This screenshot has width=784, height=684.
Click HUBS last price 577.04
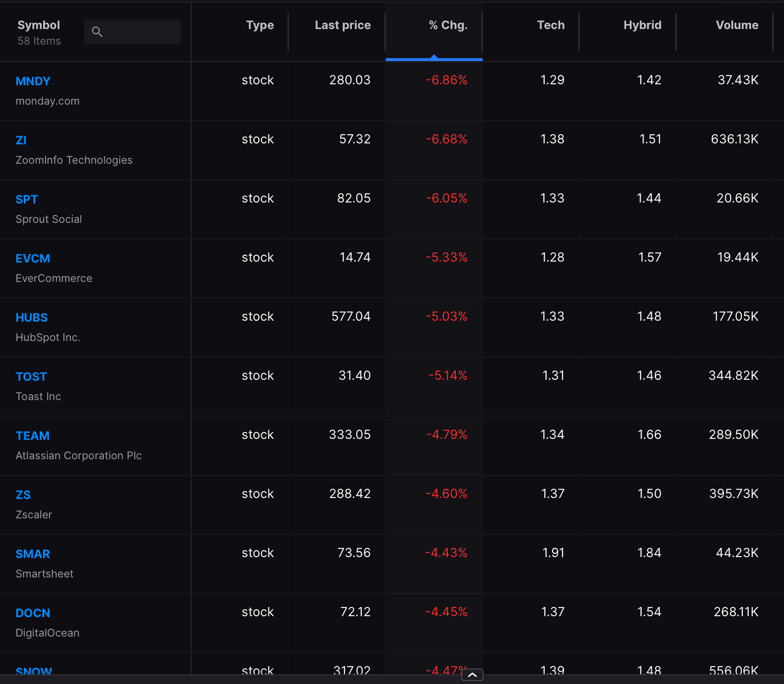(351, 316)
